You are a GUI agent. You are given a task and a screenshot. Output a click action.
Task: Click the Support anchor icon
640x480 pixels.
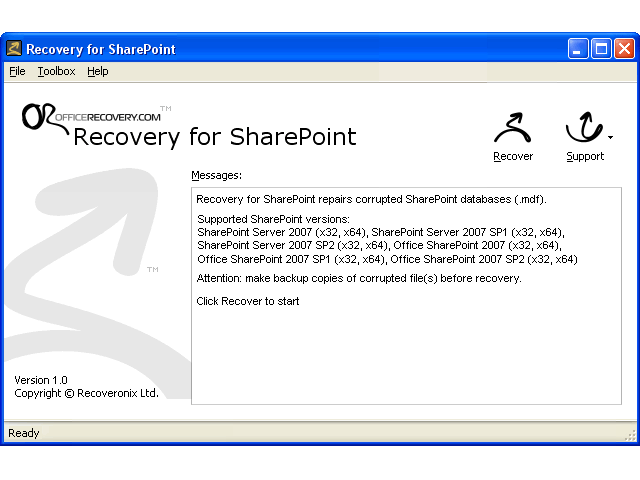pyautogui.click(x=584, y=127)
